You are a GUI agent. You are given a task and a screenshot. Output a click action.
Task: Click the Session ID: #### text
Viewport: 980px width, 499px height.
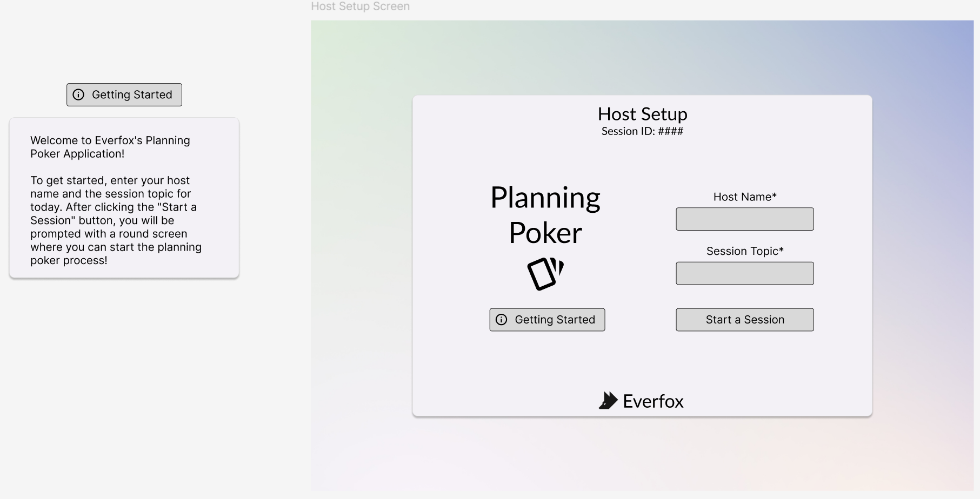pos(642,131)
